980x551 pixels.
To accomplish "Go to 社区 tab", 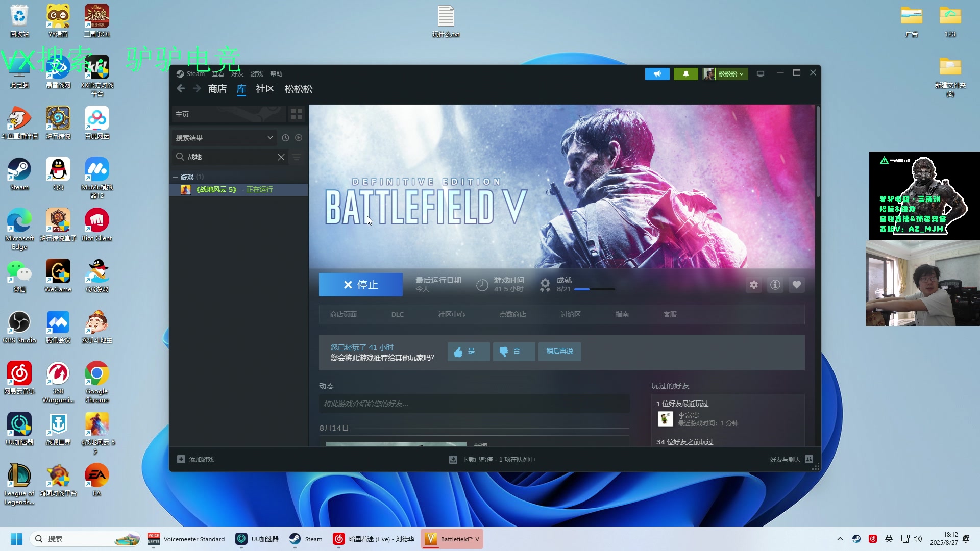I will (265, 89).
